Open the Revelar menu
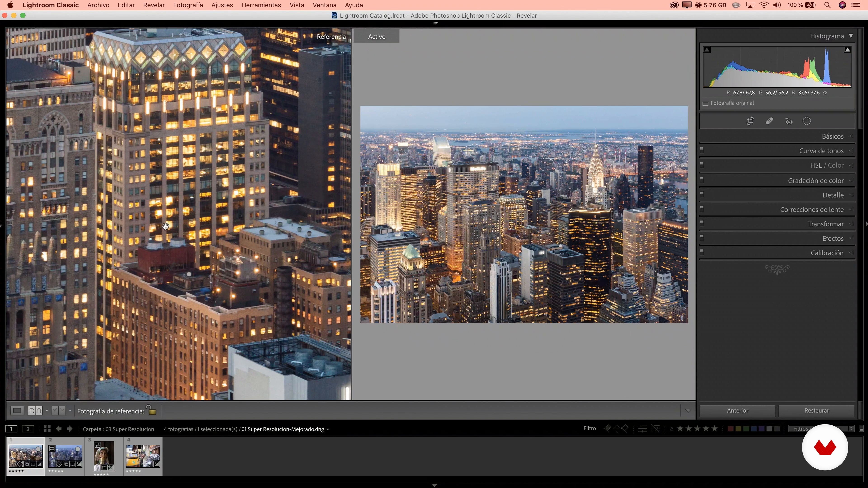The height and width of the screenshot is (488, 868). [x=154, y=5]
